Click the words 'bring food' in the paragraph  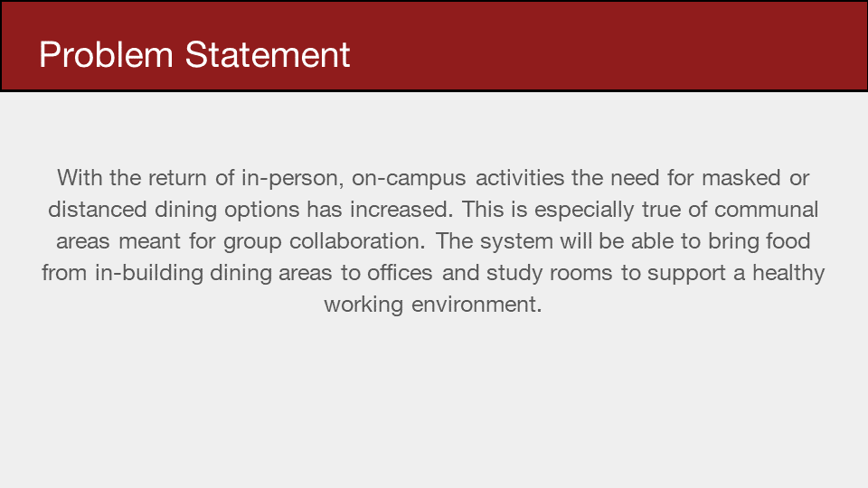click(x=759, y=241)
